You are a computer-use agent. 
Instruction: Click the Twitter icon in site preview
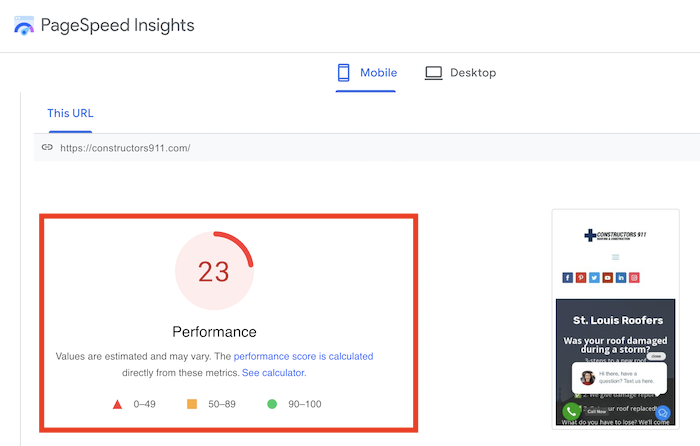click(x=594, y=277)
